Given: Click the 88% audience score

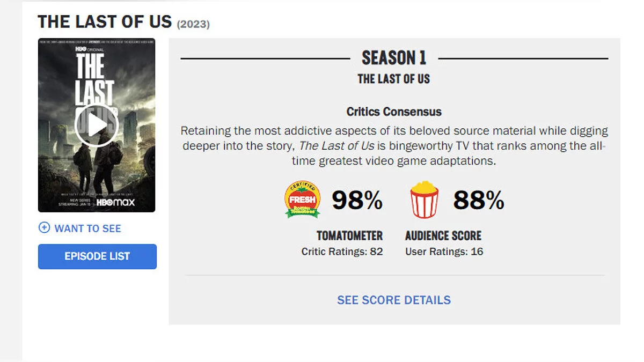Looking at the screenshot, I should point(479,200).
